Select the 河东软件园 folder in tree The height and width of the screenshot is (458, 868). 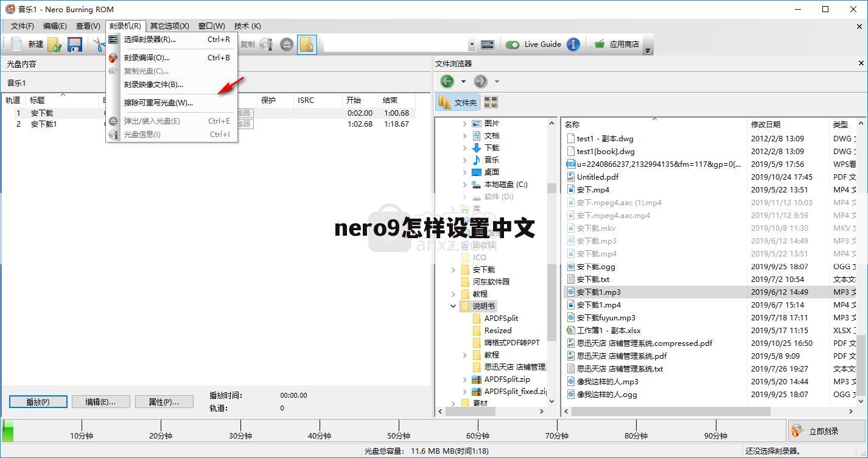pyautogui.click(x=491, y=281)
